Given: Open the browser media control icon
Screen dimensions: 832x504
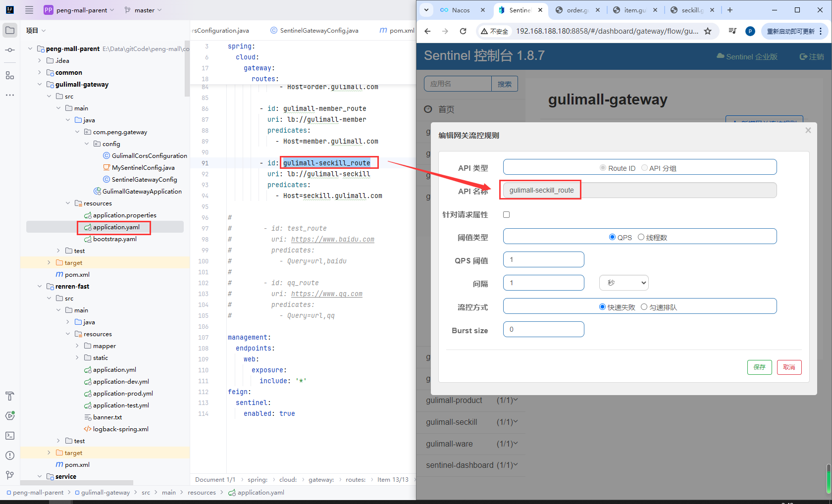Looking at the screenshot, I should point(732,31).
